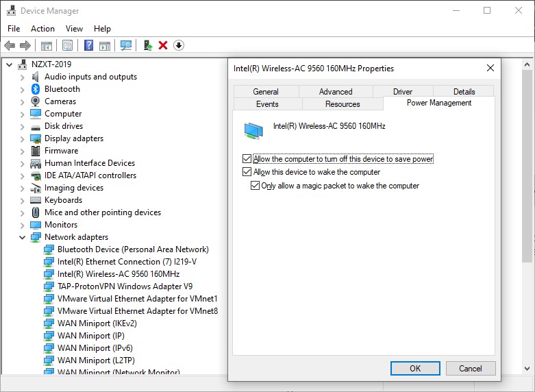Toggle the show/hide console tree icon
Viewport: 535px width, 392px height.
tap(47, 45)
